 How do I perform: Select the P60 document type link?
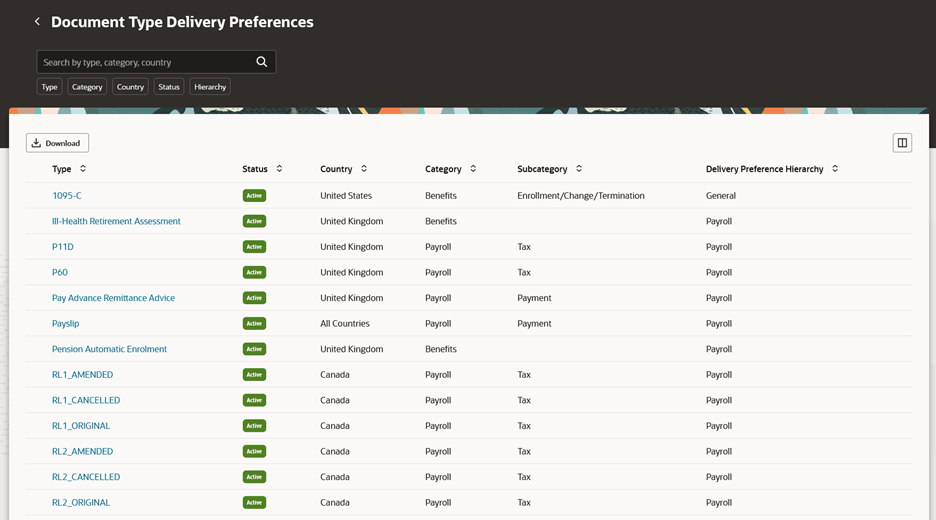[x=60, y=272]
